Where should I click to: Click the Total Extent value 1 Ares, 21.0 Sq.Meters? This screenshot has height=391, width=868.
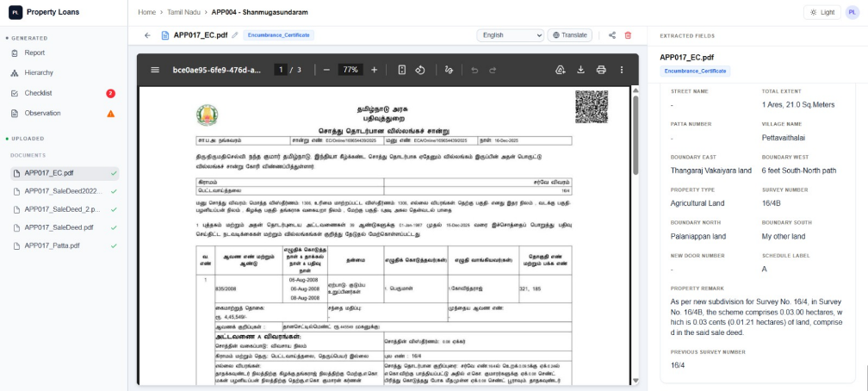tap(798, 105)
